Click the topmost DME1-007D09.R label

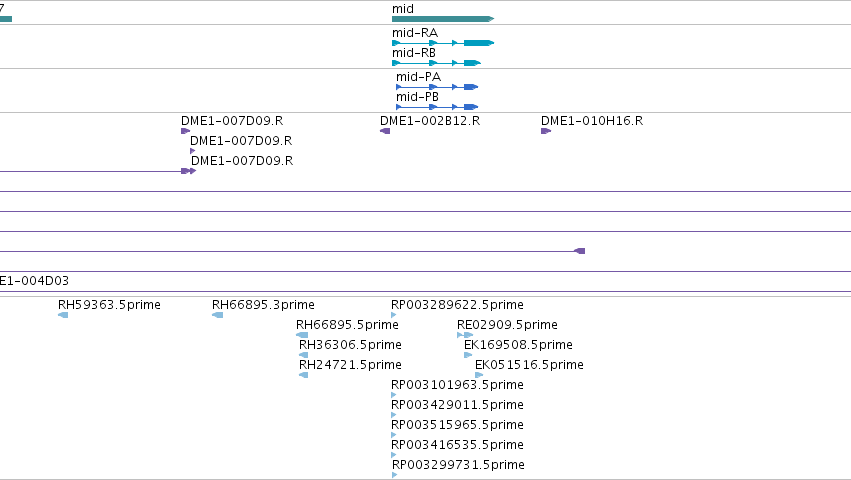pos(232,121)
